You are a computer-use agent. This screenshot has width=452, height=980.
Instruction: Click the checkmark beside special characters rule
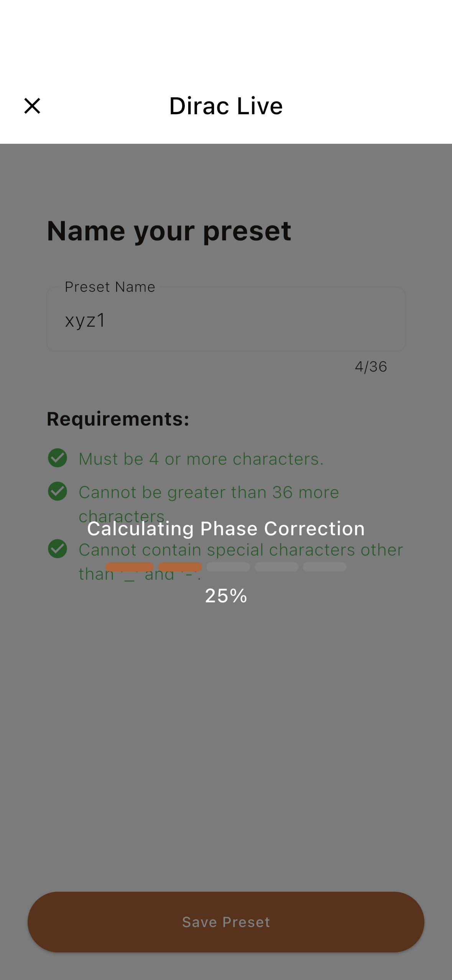(58, 549)
